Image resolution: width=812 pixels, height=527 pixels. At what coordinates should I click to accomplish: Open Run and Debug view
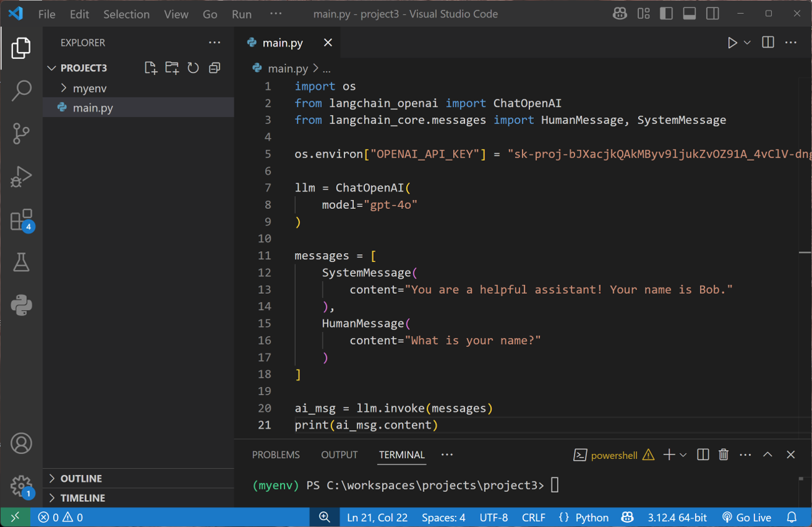(x=21, y=176)
